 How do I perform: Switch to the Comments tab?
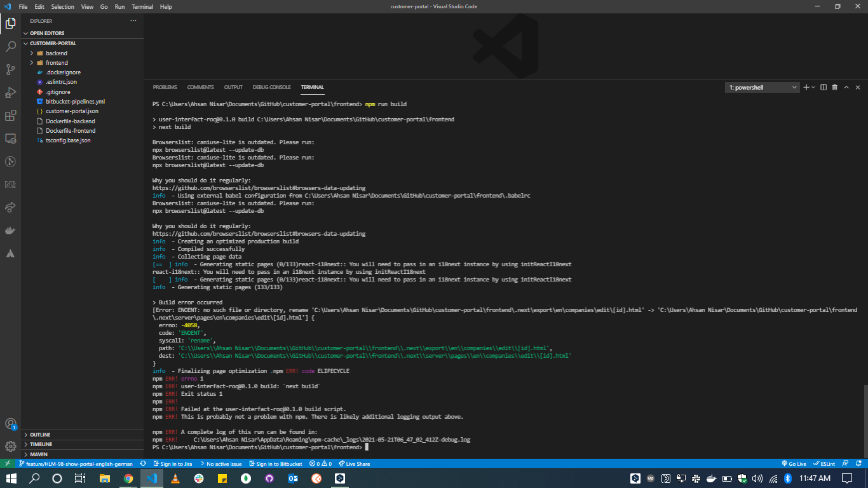pos(200,87)
